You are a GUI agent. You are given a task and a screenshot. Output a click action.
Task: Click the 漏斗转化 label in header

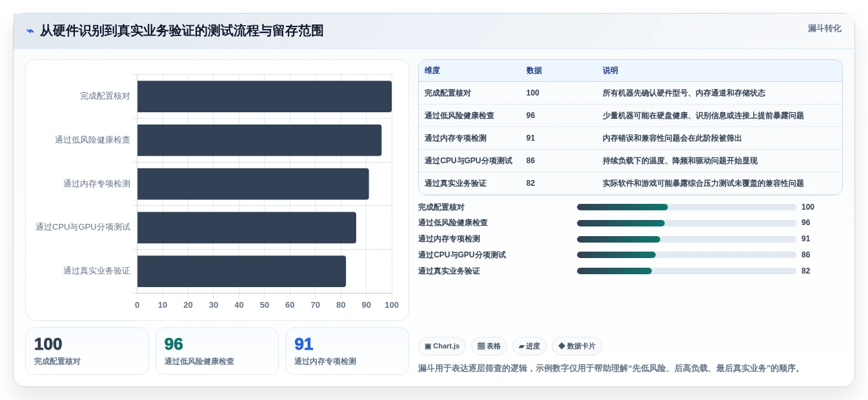click(x=824, y=28)
